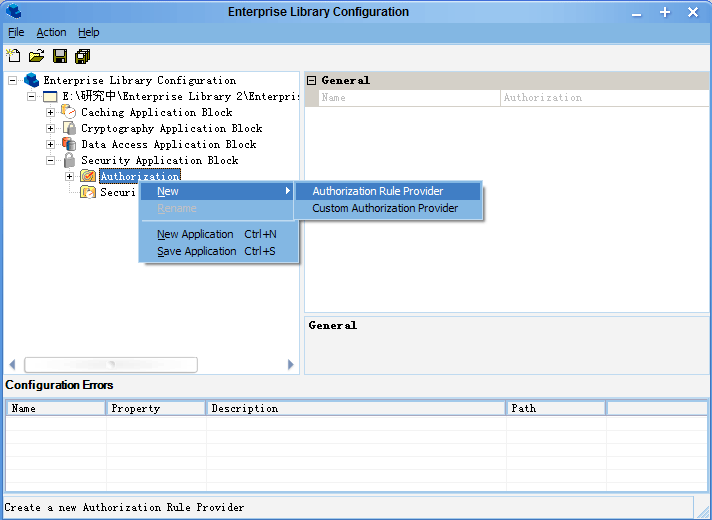Click the tree panel horizontal scrollbar thumb
Image resolution: width=712 pixels, height=520 pixels.
click(x=111, y=365)
